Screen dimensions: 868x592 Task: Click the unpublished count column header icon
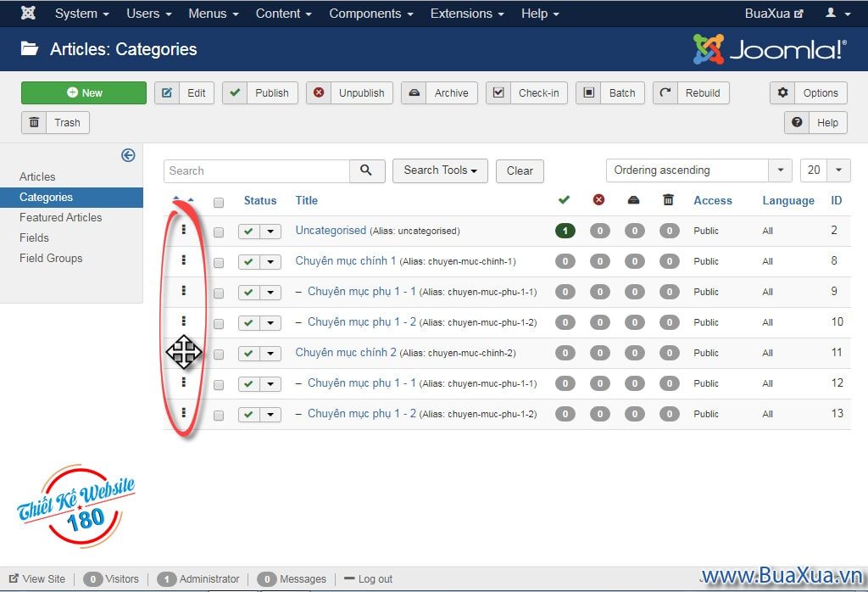[x=599, y=200]
